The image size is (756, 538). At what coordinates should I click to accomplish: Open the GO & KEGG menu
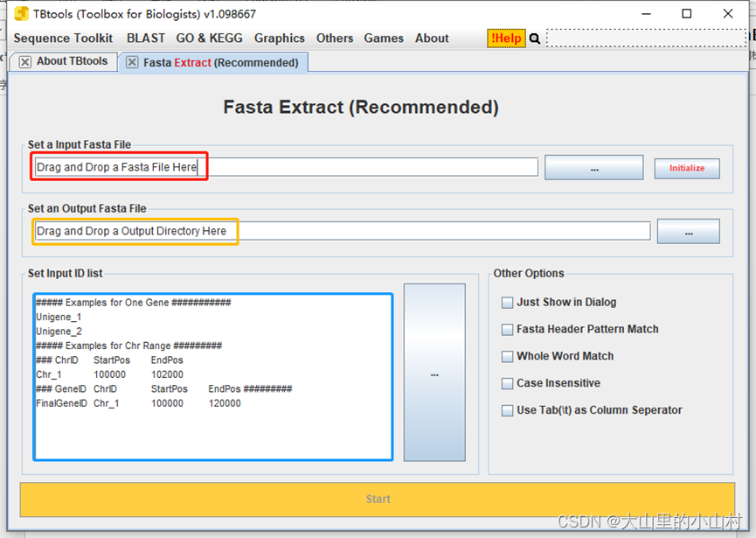point(209,38)
